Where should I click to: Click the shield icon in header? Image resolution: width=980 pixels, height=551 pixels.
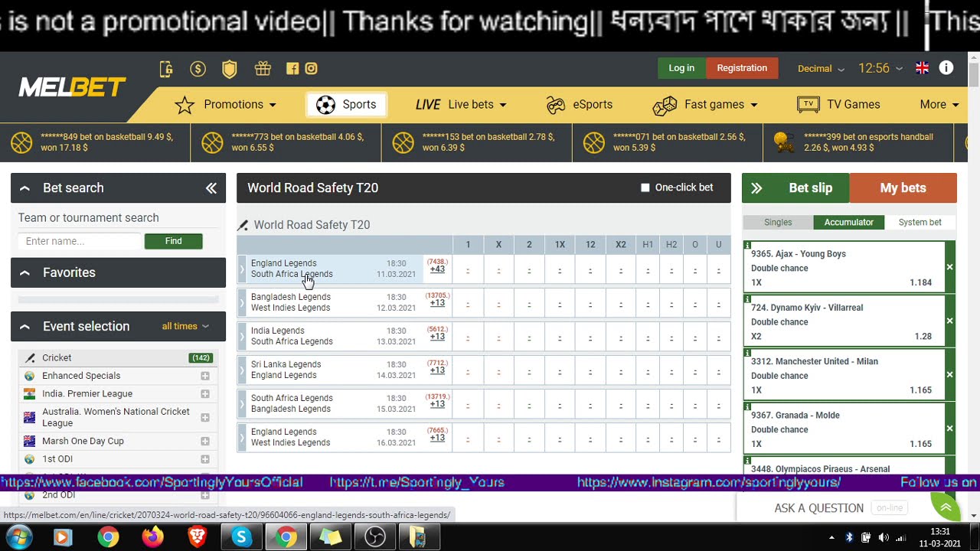coord(229,69)
